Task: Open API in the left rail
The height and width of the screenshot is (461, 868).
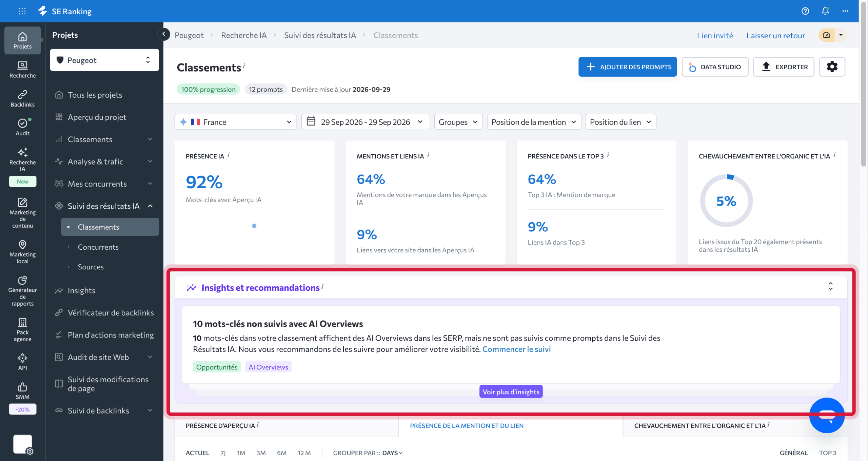Action: tap(22, 362)
